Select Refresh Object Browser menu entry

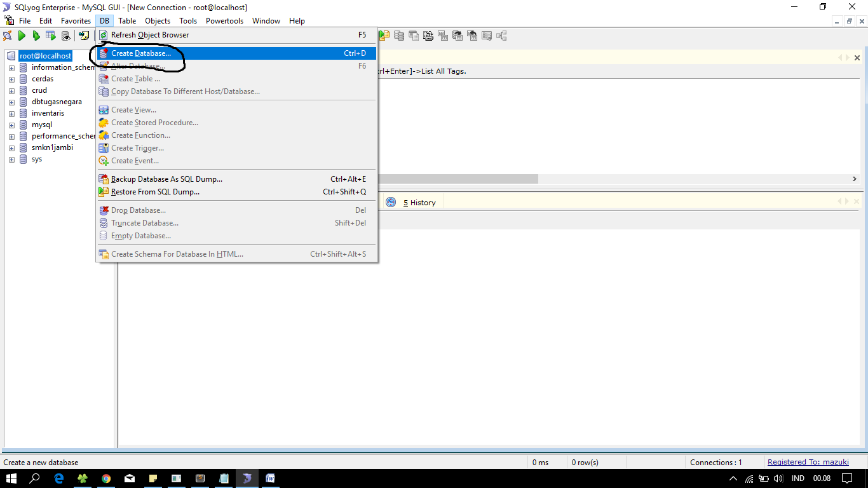point(236,35)
